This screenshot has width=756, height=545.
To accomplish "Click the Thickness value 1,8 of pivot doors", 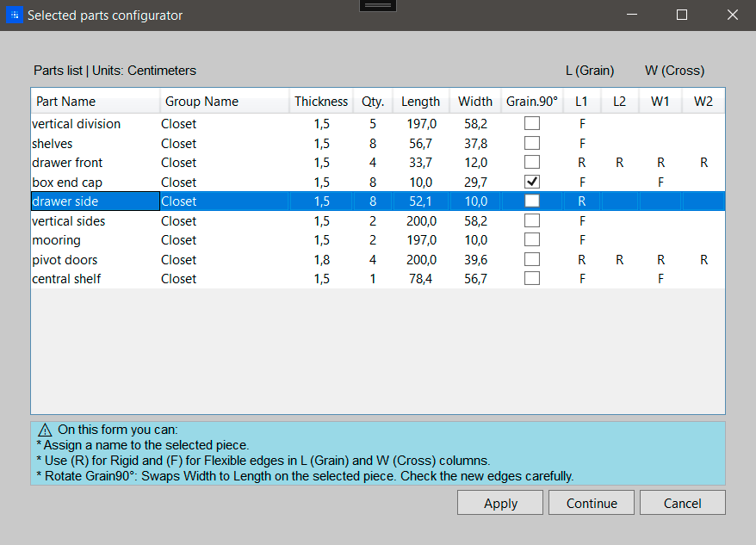I will tap(323, 259).
